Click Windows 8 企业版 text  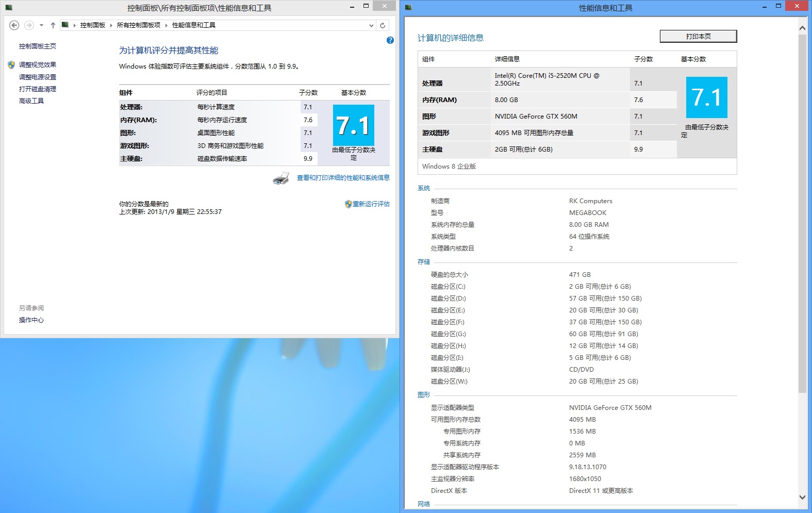click(449, 167)
